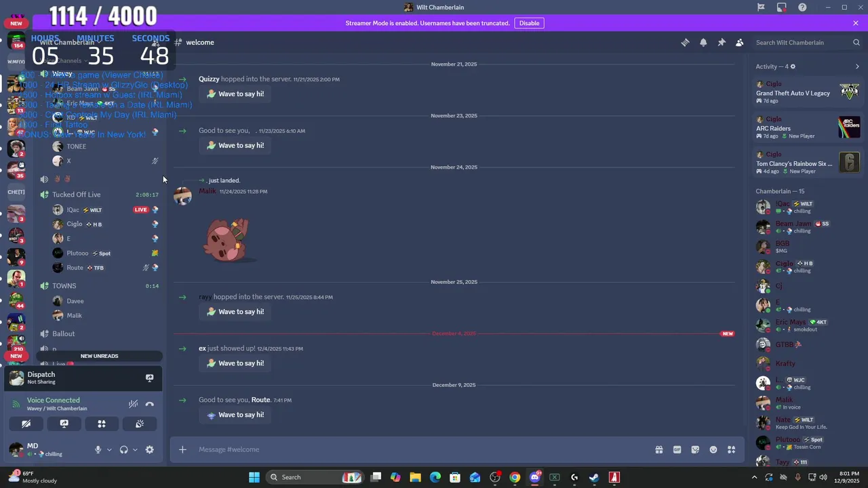Wave to say hi to Route

(x=235, y=415)
